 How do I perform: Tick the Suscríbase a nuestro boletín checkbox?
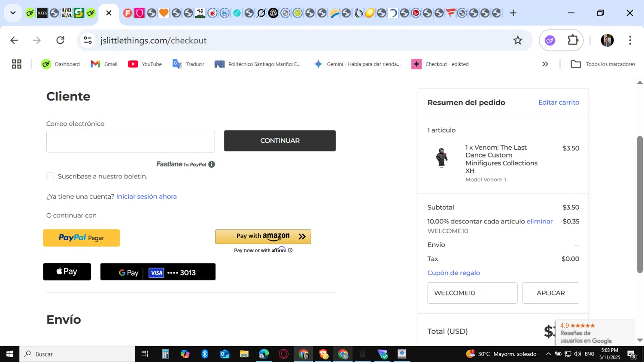pyautogui.click(x=50, y=176)
